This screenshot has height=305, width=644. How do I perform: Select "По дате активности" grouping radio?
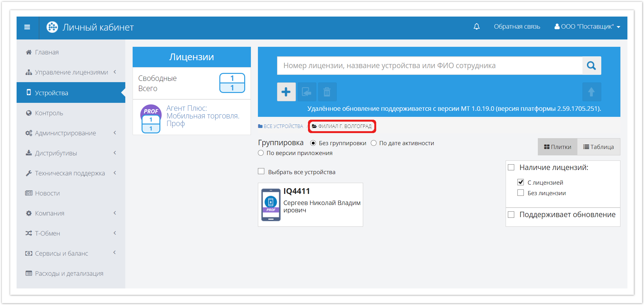pos(374,143)
